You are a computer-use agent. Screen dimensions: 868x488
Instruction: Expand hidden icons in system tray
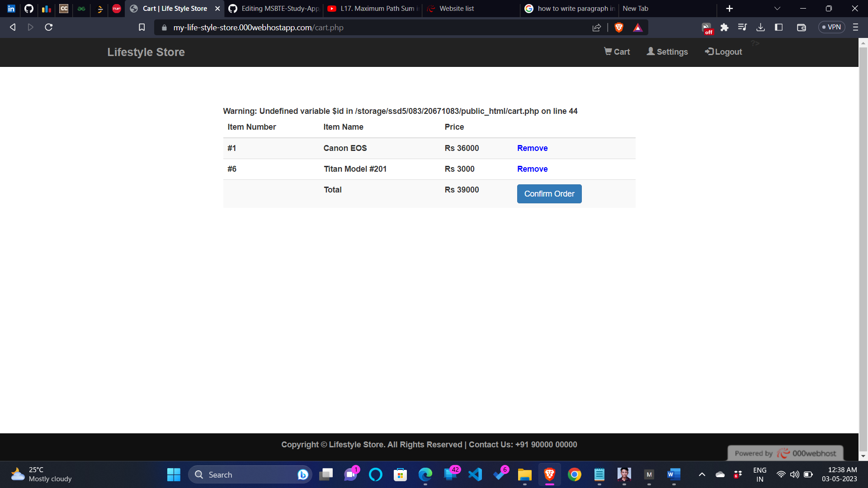click(x=702, y=474)
